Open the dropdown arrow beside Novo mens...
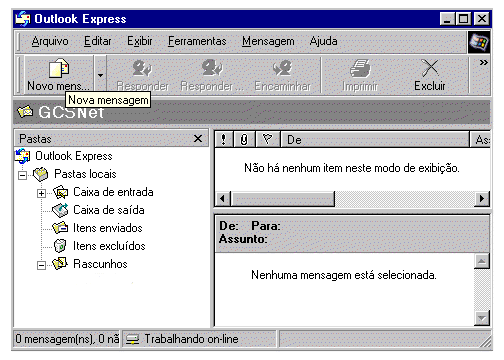This screenshot has width=504, height=360. tap(100, 75)
